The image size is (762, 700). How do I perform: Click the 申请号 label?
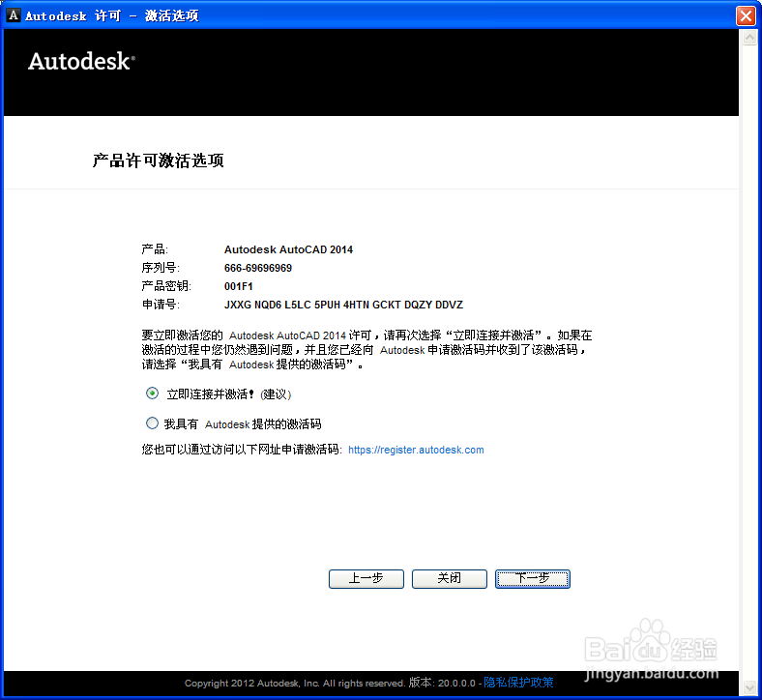(161, 305)
